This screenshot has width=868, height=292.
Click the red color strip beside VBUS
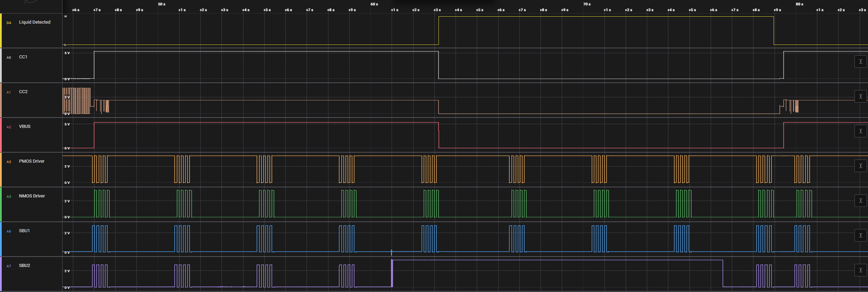coord(1,135)
